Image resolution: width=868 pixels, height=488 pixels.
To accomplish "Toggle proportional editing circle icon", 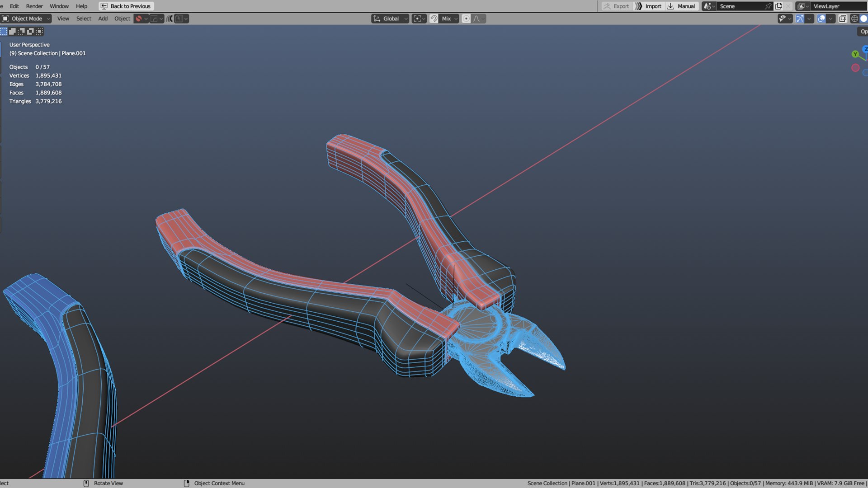I will (466, 19).
